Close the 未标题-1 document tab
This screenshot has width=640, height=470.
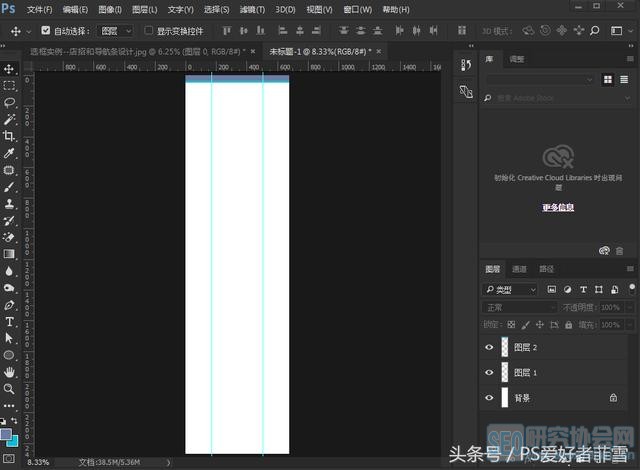click(x=379, y=51)
